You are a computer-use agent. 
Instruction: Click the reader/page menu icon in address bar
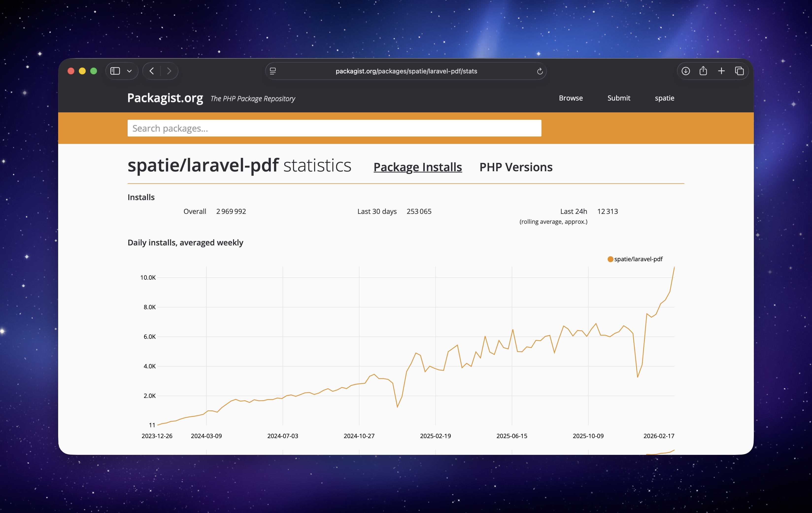(x=273, y=71)
